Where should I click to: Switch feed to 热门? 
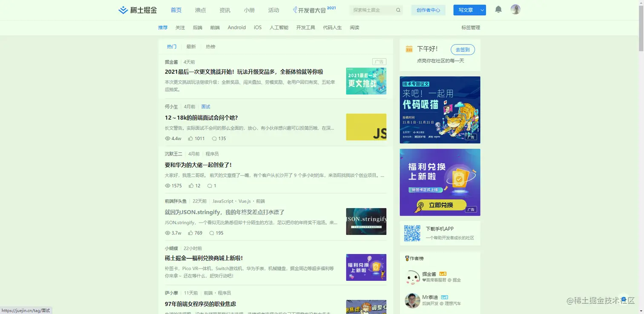click(172, 47)
